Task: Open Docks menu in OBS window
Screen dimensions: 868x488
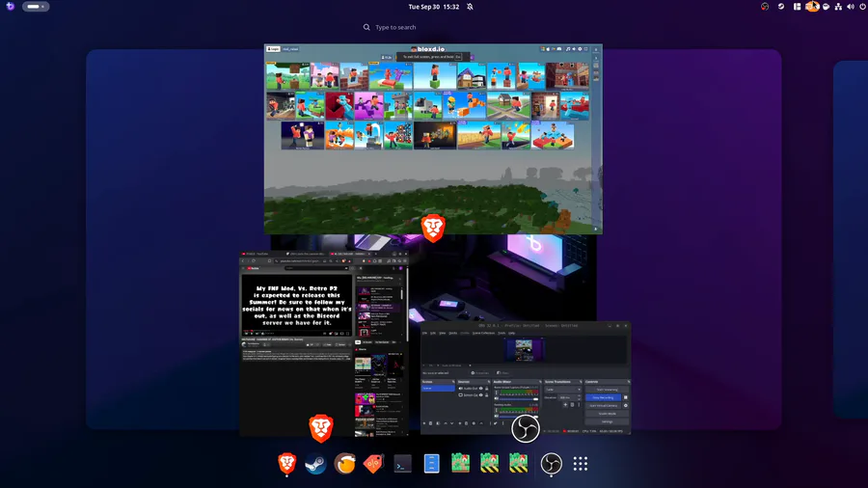Action: pos(453,333)
